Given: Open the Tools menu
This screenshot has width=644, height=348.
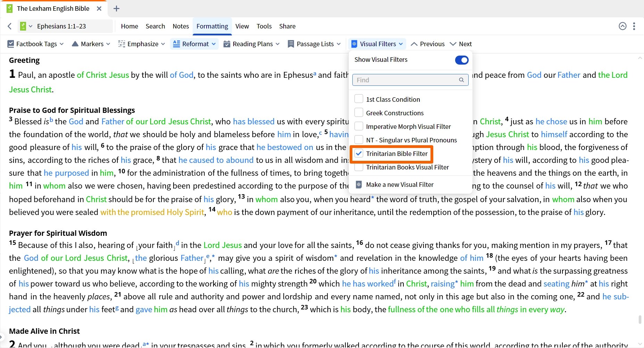Looking at the screenshot, I should point(264,26).
